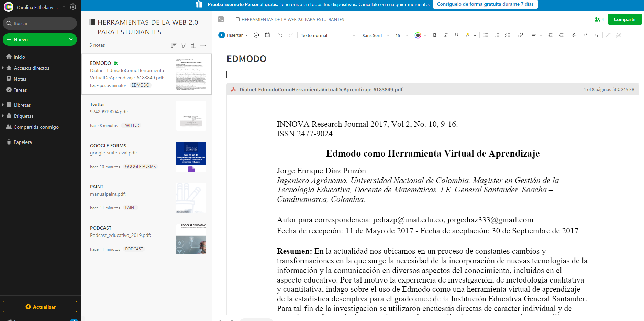Click the PODCAST tag label
Screen dimensions: 644x321
tap(134, 249)
